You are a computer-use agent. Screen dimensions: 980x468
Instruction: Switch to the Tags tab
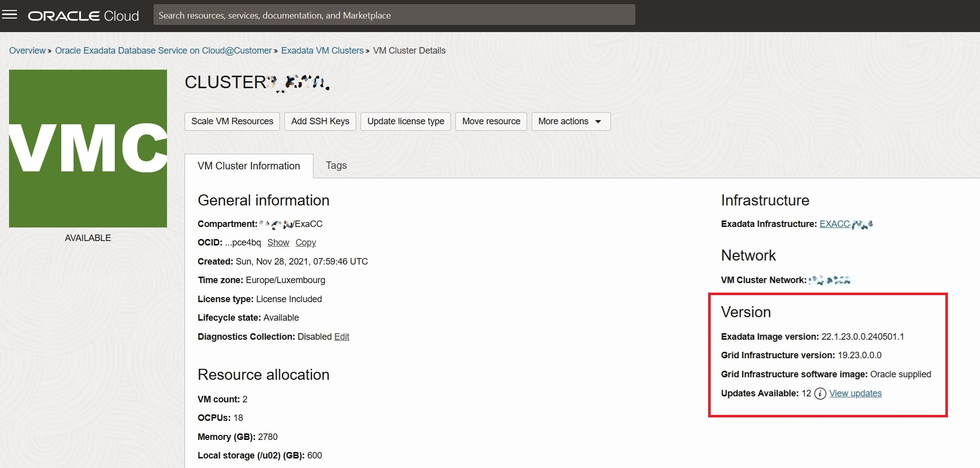(x=336, y=165)
